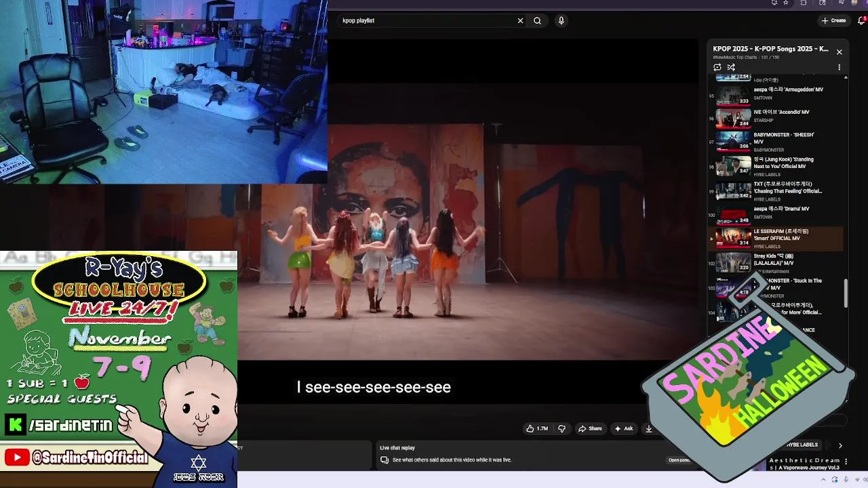Select BABYMONSTER 'SHEESH' M/V title

click(x=784, y=138)
